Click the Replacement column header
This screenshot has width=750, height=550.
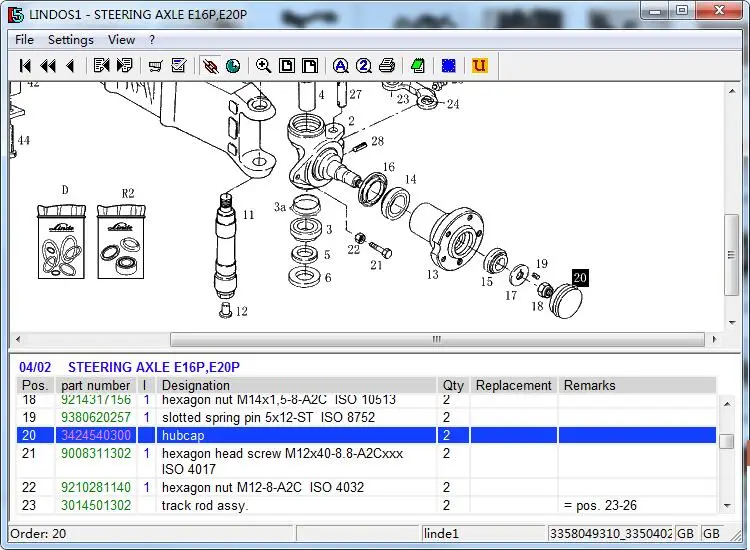pos(514,385)
